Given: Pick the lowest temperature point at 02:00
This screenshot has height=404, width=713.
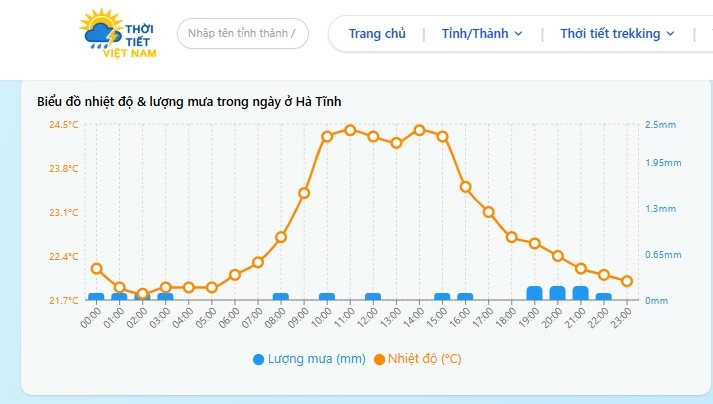Looking at the screenshot, I should (x=142, y=294).
